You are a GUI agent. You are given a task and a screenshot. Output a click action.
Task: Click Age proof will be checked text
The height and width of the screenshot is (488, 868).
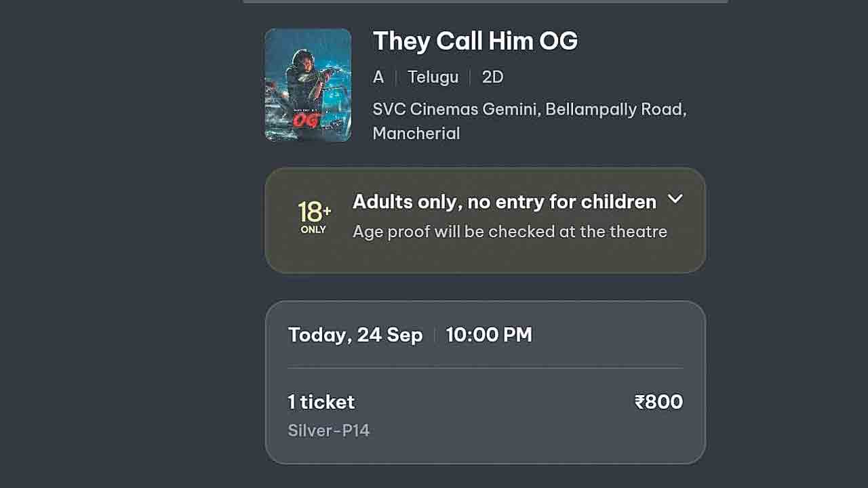(509, 232)
